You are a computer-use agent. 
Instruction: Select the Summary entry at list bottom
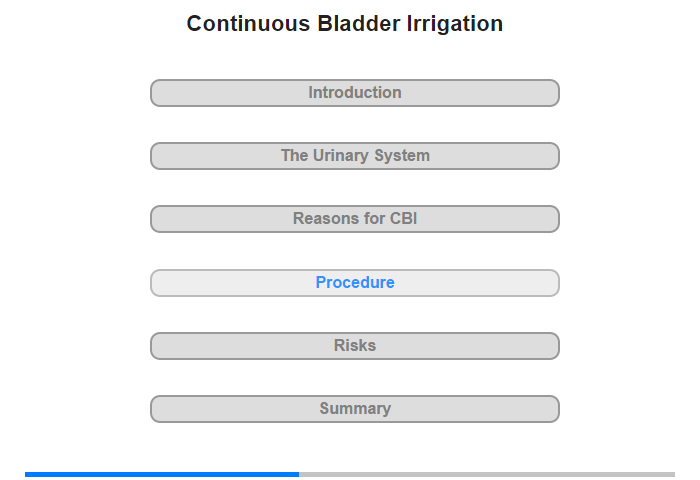(x=355, y=408)
